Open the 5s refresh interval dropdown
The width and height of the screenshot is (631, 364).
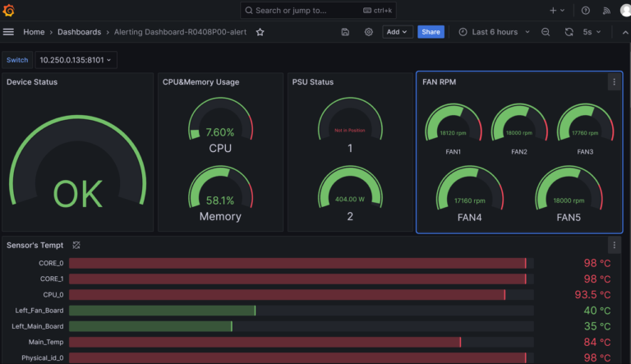[592, 32]
